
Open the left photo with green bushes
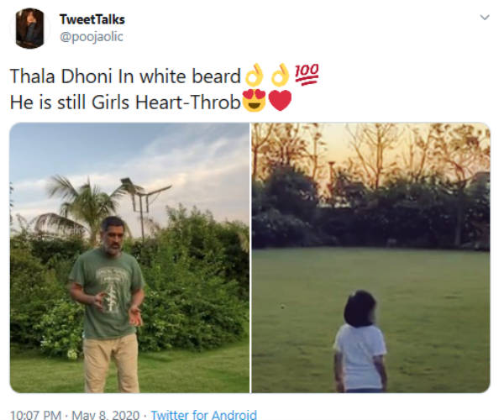click(x=129, y=258)
